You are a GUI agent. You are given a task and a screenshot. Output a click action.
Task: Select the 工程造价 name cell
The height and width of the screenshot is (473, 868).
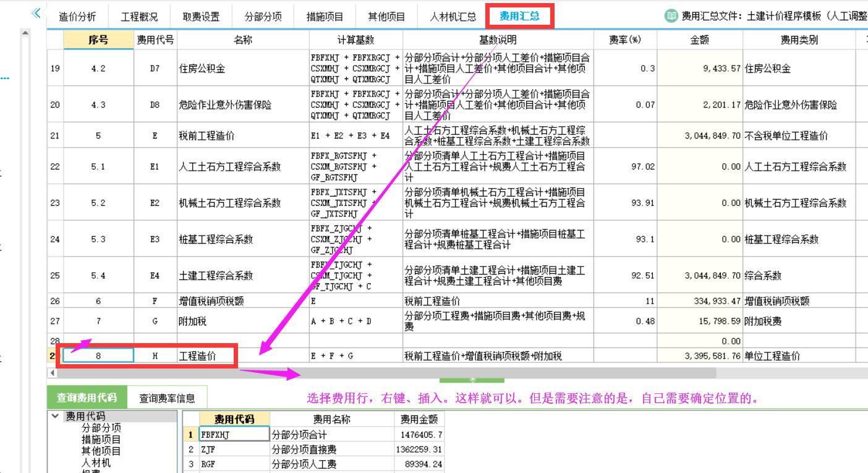pos(243,356)
